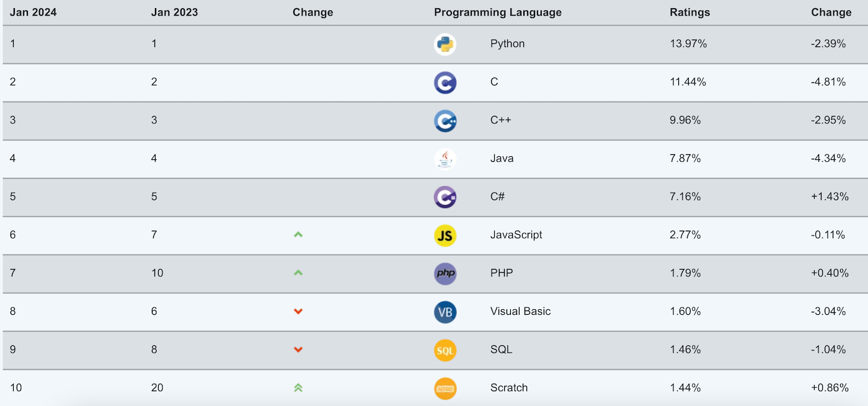
Task: Click the Programming Language column header
Action: click(497, 12)
